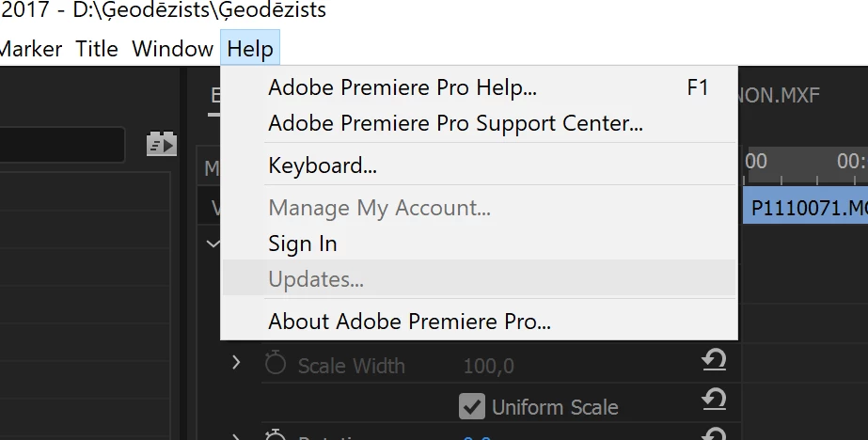The image size is (868, 440).
Task: Choose Adobe Premiere Pro Help
Action: 402,88
